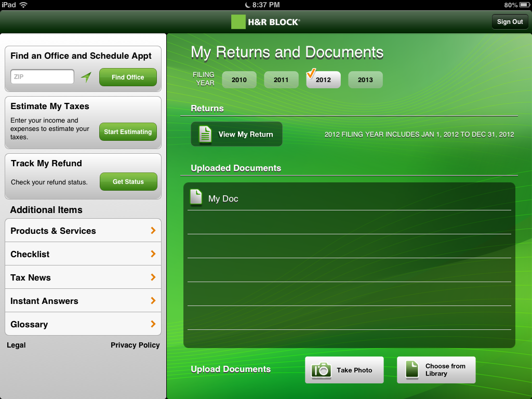
Task: Select filing year 2013
Action: coord(365,79)
